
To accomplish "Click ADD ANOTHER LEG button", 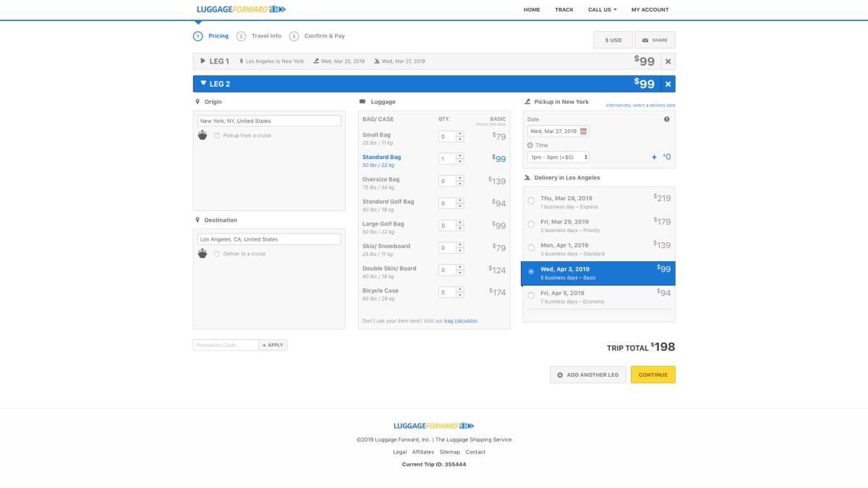I will [x=587, y=374].
